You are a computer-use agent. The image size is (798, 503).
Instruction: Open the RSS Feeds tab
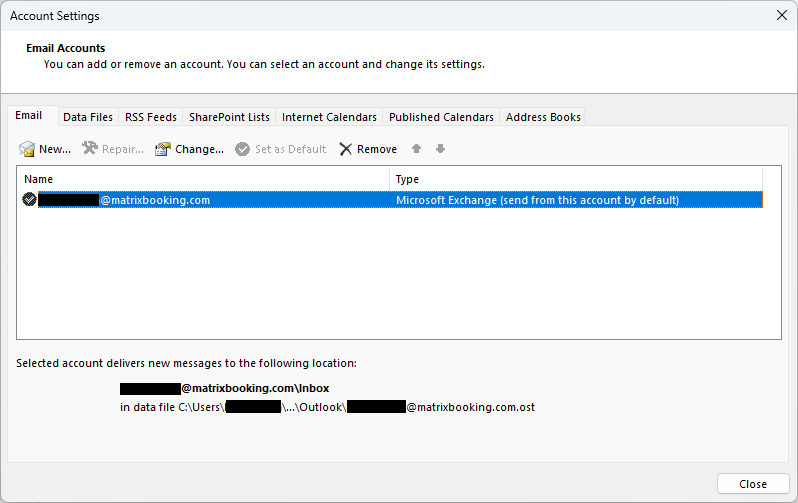tap(150, 117)
